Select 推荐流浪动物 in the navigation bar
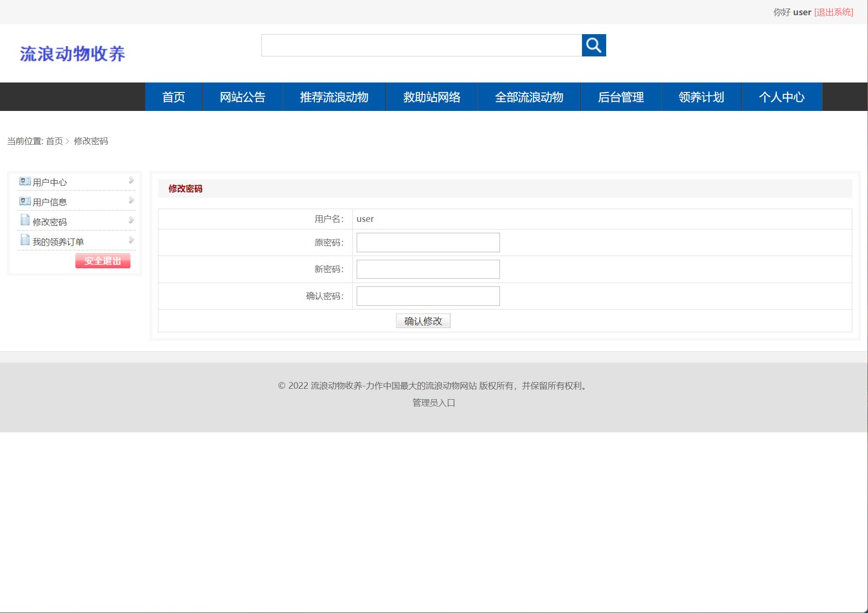The height and width of the screenshot is (613, 868). click(334, 97)
